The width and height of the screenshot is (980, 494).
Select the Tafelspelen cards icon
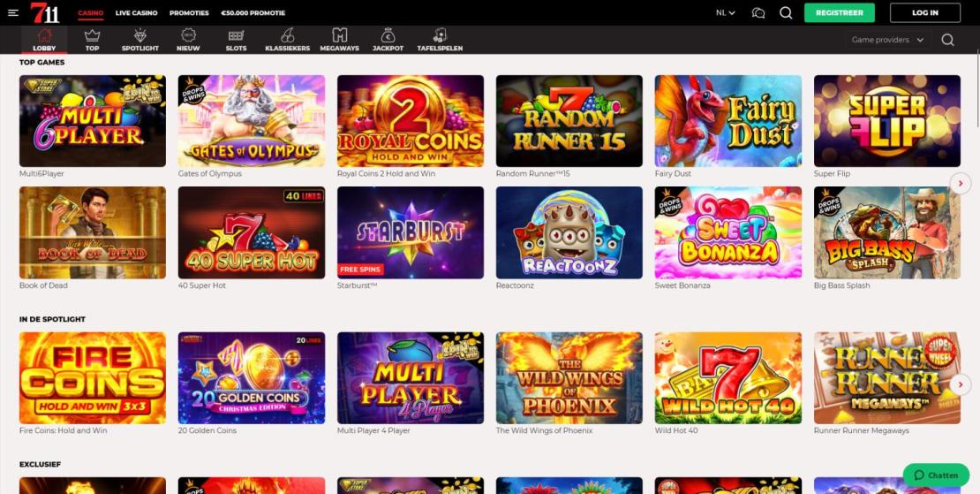[440, 35]
